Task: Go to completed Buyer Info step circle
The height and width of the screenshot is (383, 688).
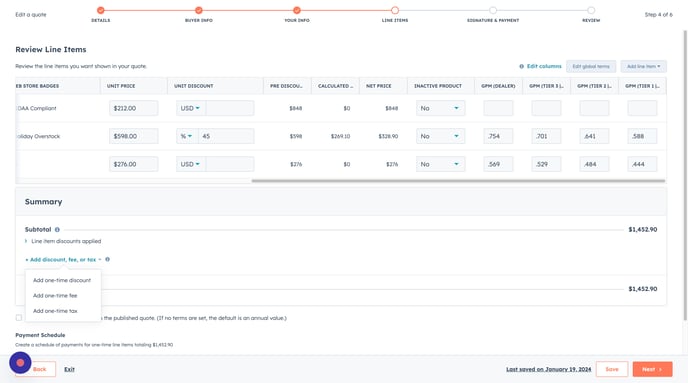Action: (199, 10)
